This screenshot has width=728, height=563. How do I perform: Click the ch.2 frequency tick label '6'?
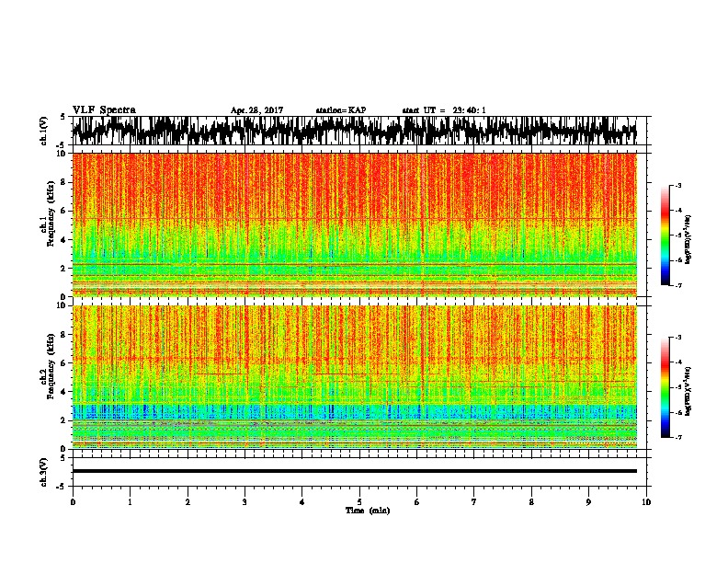pos(64,363)
